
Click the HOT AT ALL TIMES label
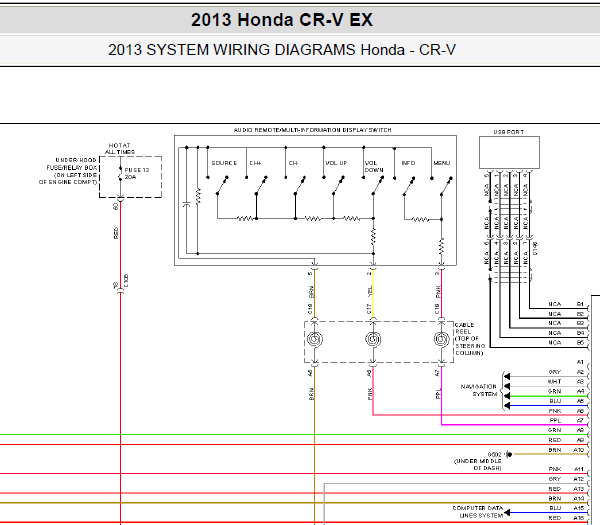click(x=120, y=148)
